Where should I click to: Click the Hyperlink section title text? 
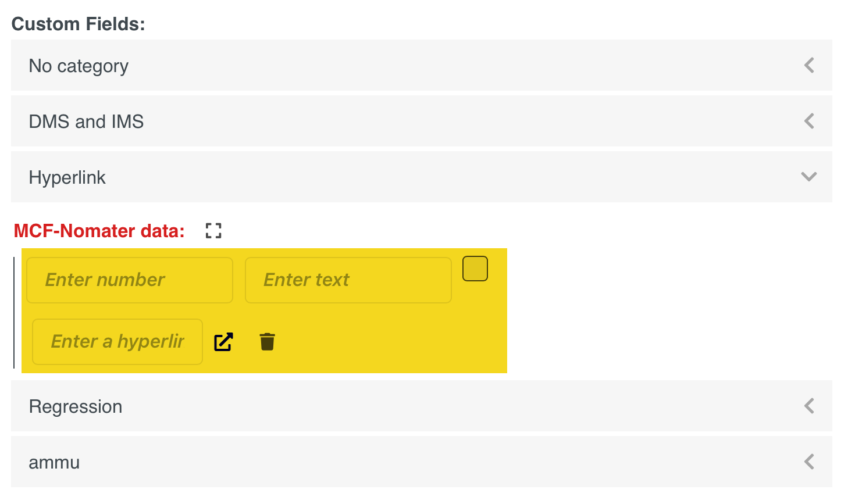(x=67, y=177)
